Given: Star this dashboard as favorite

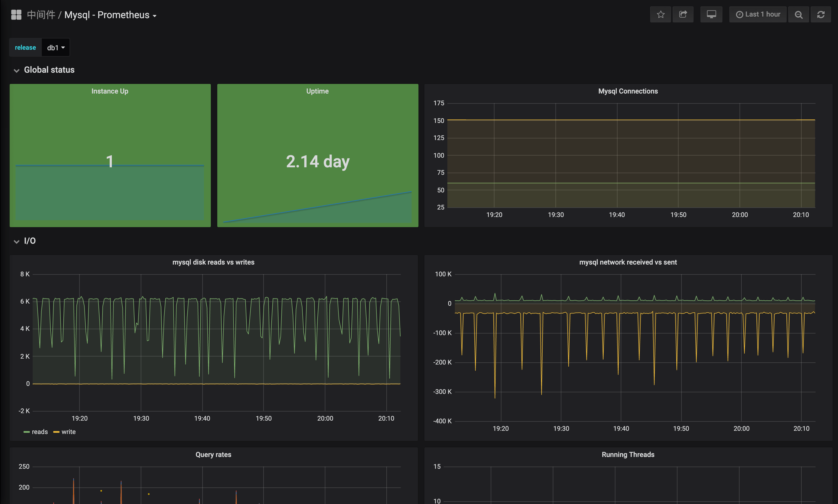Looking at the screenshot, I should [660, 15].
